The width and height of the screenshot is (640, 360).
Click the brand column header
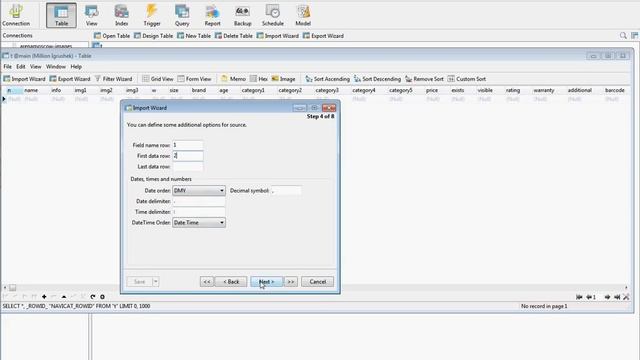(x=199, y=90)
